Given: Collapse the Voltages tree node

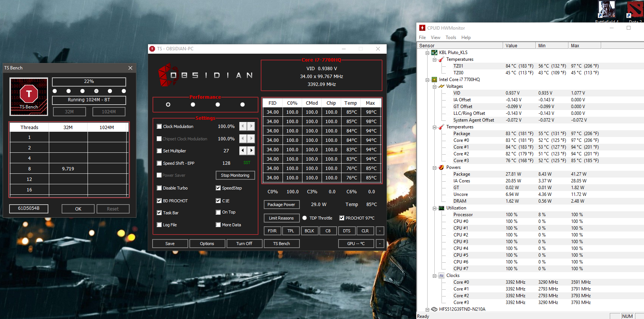Looking at the screenshot, I should pyautogui.click(x=434, y=86).
